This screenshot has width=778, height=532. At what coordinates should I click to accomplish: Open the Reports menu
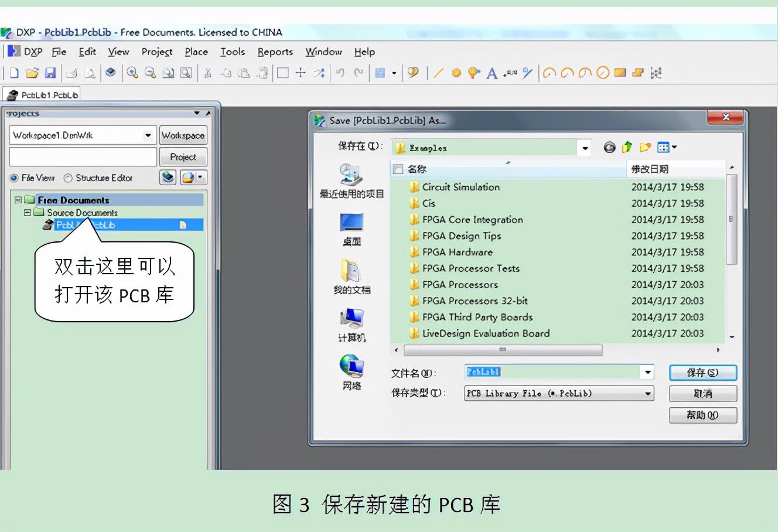tap(275, 52)
